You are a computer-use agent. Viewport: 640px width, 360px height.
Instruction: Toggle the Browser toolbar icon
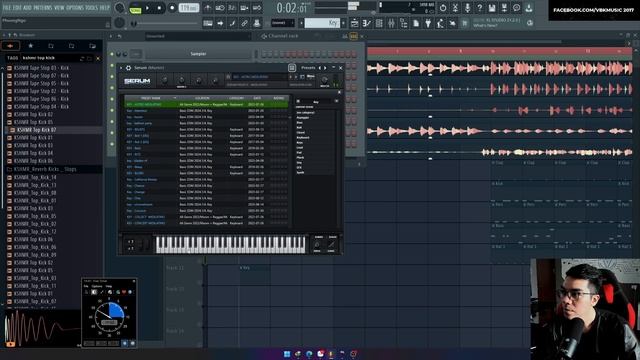(403, 23)
